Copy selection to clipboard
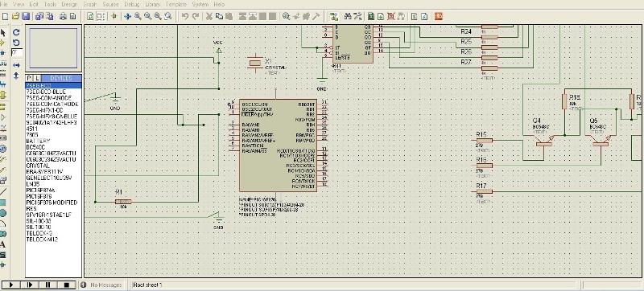Screen dimensions: 644x291 pyautogui.click(x=219, y=16)
